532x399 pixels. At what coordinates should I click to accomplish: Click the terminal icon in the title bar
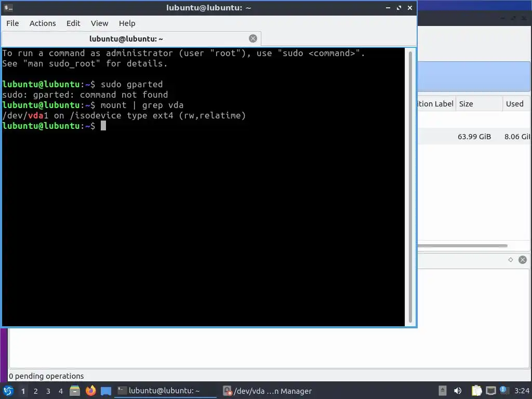coord(8,7)
